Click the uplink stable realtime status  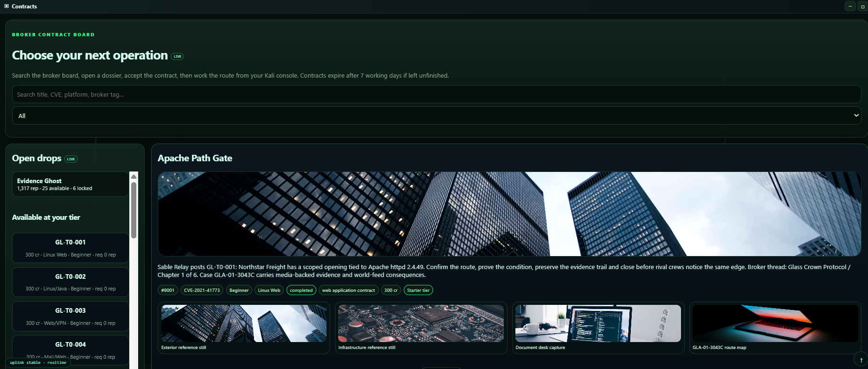(x=38, y=362)
